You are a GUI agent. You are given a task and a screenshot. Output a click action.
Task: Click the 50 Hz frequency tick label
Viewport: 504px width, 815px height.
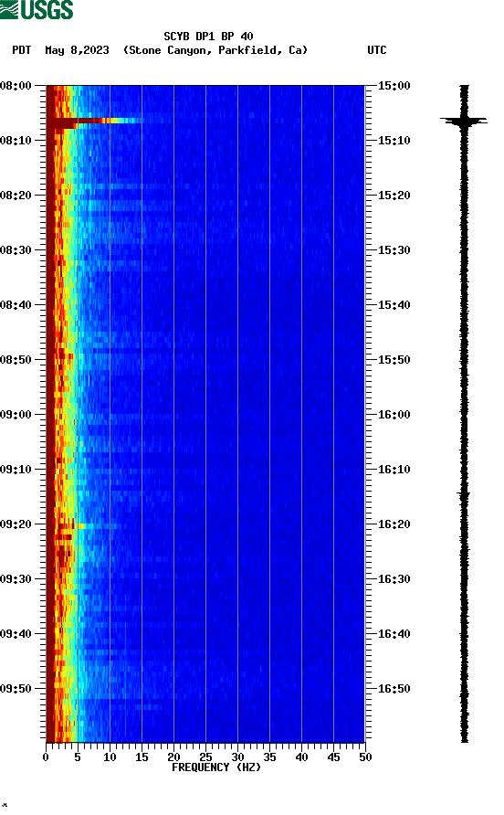(365, 757)
